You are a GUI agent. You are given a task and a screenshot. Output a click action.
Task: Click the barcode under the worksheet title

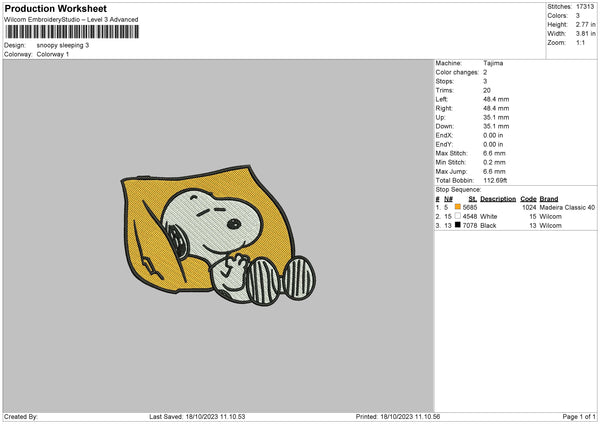tap(72, 32)
